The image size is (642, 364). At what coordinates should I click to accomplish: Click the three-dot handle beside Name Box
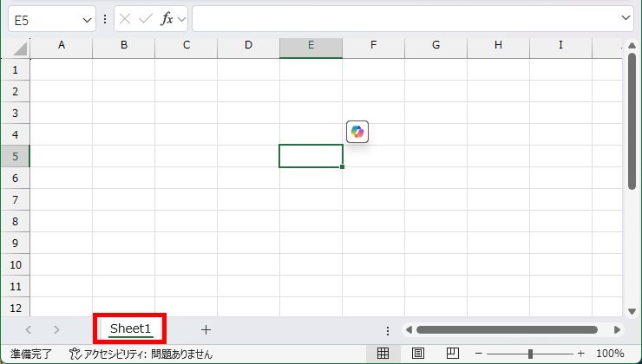coord(105,19)
